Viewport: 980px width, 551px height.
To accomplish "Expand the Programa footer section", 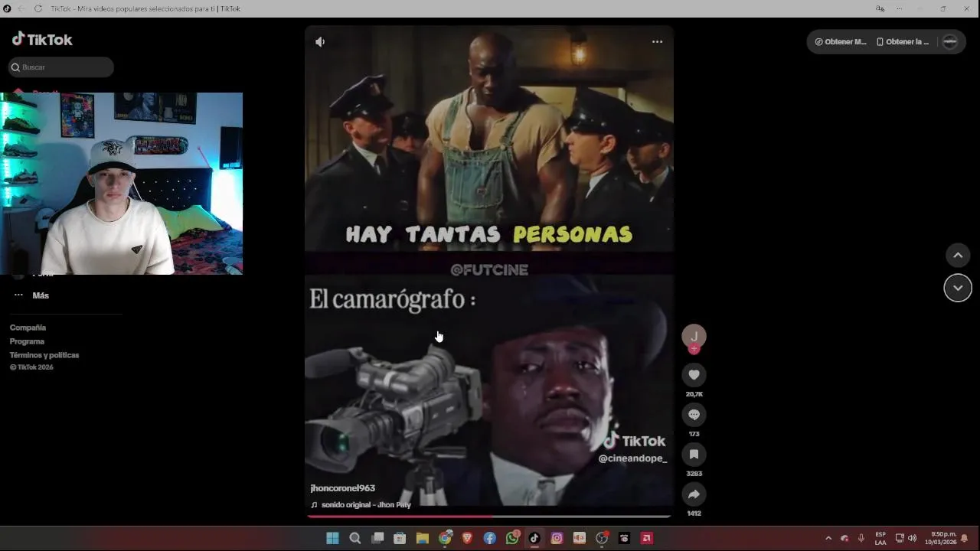I will point(27,341).
